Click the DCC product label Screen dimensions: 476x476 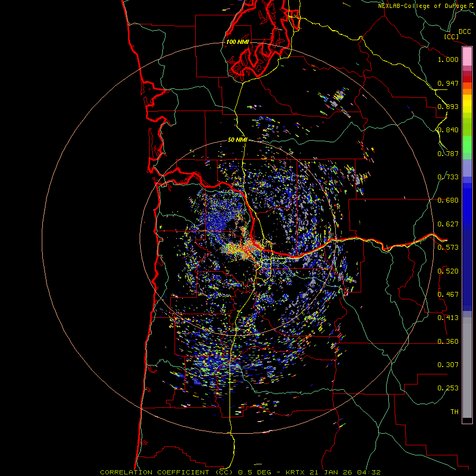[464, 32]
